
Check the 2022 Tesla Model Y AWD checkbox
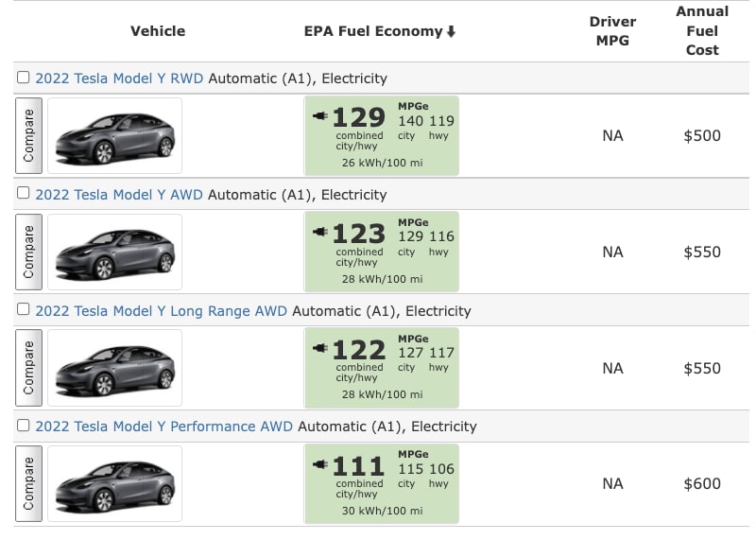click(x=23, y=193)
